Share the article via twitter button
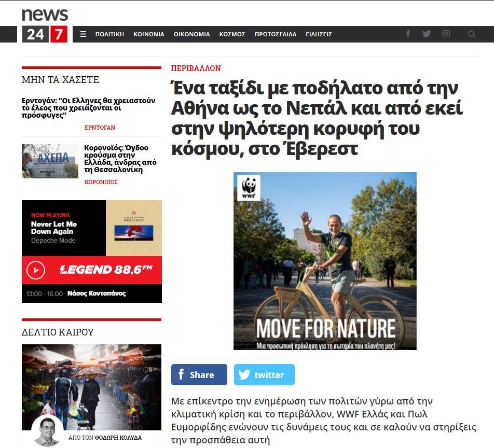The height and width of the screenshot is (448, 494). [x=264, y=375]
